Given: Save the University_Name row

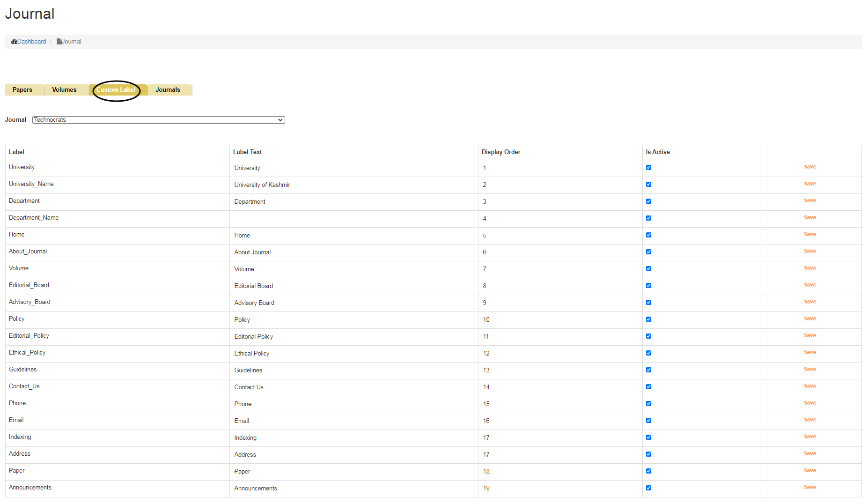Looking at the screenshot, I should 809,184.
